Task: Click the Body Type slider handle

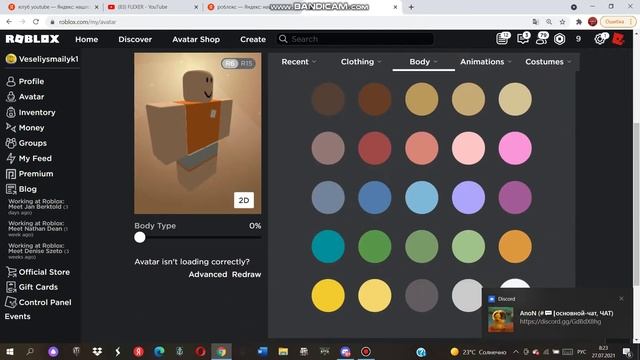Action: point(140,237)
